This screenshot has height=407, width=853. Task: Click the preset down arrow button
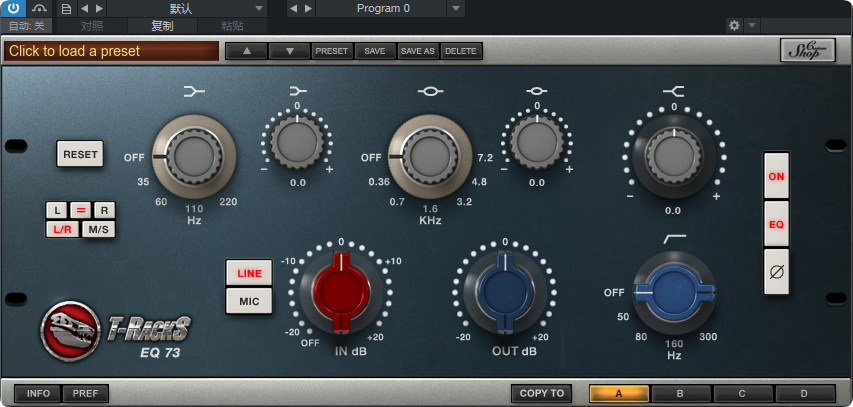(289, 51)
